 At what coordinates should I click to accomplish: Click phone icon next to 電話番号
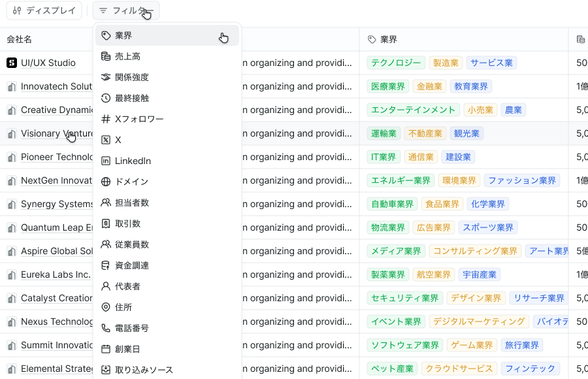(x=106, y=328)
